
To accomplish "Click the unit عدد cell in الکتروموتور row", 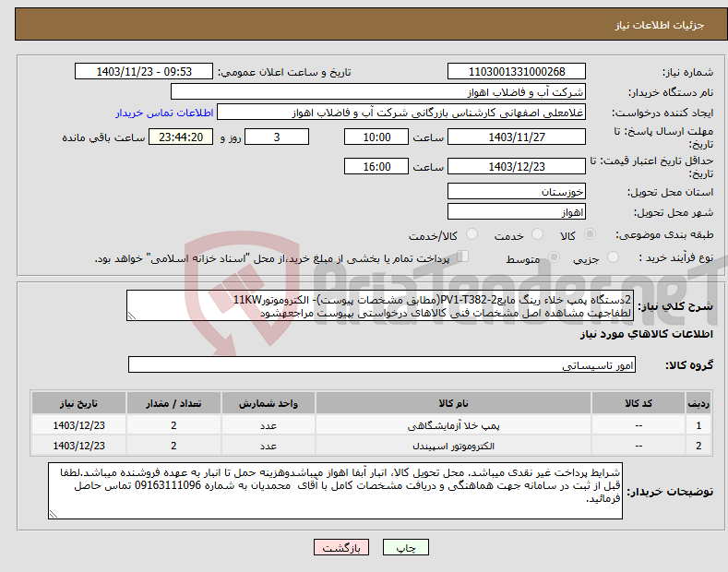I will 269,446.
